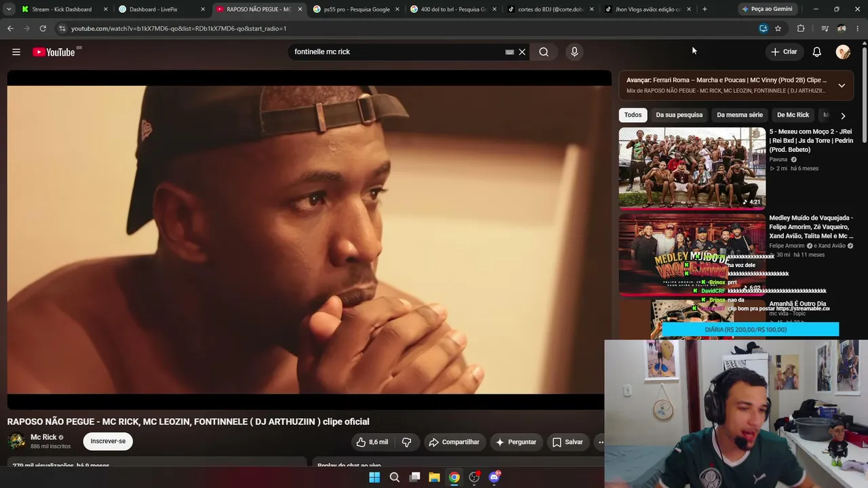Open File Explorer from the taskbar
This screenshot has height=488, width=868.
[434, 477]
